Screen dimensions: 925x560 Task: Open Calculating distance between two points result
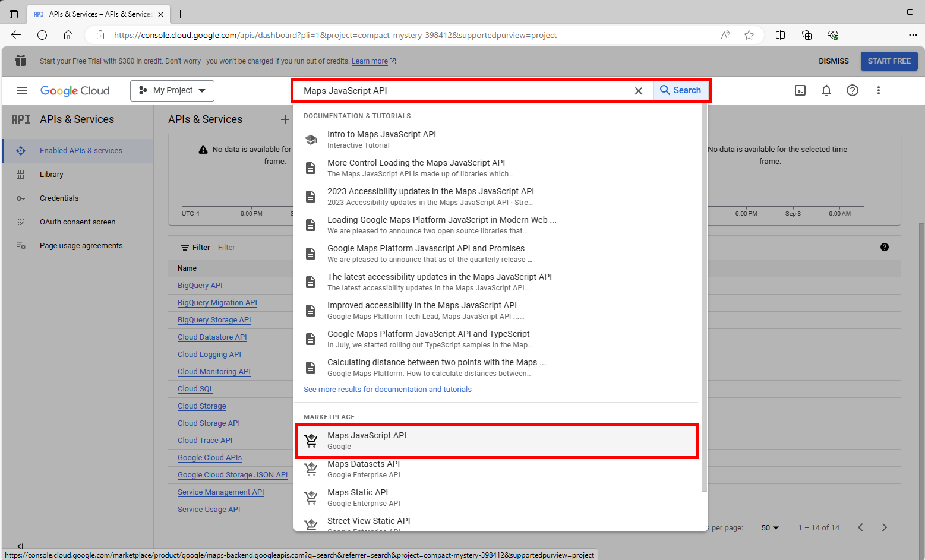coord(497,368)
